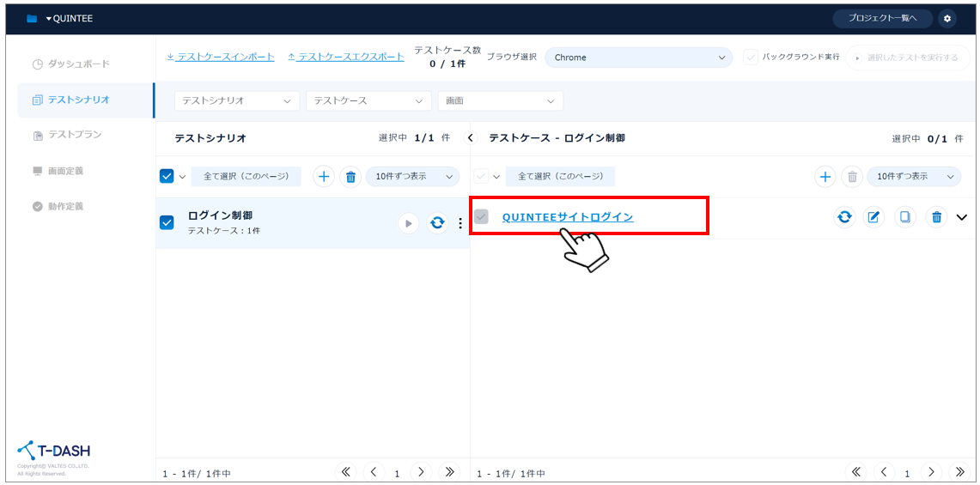Screen dimensions: 980x485
Task: Open project settings gear icon
Action: (947, 18)
